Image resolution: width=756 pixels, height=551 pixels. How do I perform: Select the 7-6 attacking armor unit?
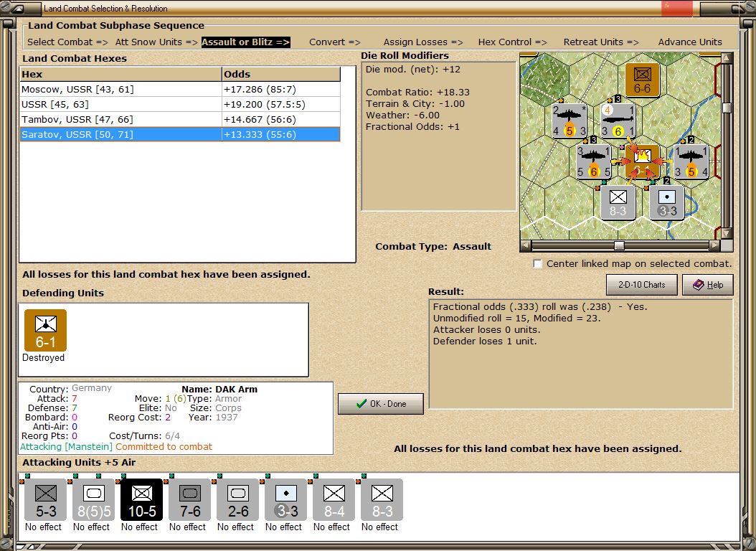tap(190, 500)
